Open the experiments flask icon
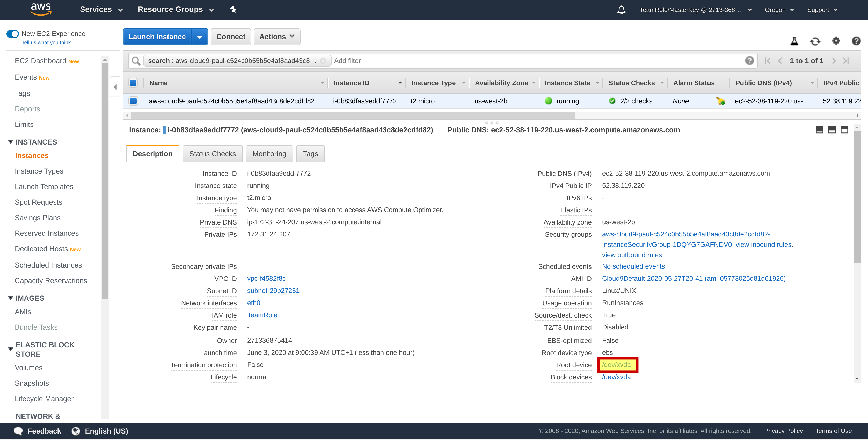The height and width of the screenshot is (440, 868). (x=794, y=41)
